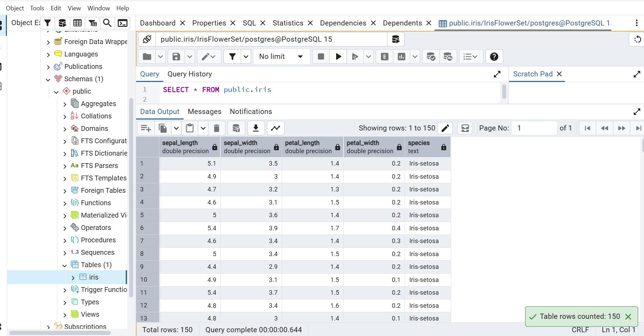The image size is (644, 336).
Task: Click the Commit transaction icon
Action: click(431, 56)
